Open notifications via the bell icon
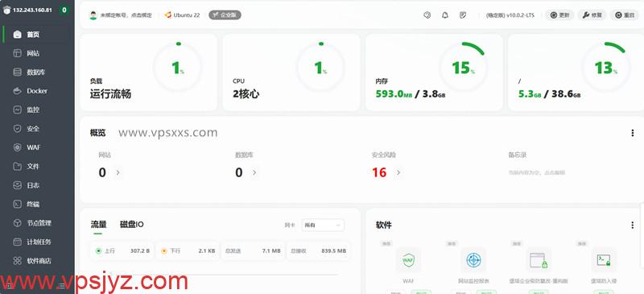 click(445, 15)
